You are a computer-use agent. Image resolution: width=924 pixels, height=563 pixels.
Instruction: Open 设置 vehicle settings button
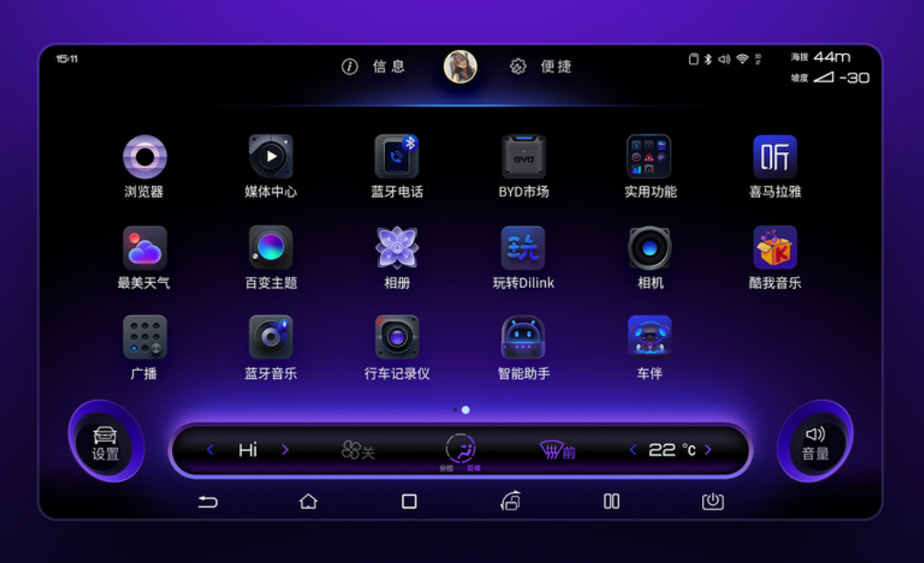click(105, 443)
